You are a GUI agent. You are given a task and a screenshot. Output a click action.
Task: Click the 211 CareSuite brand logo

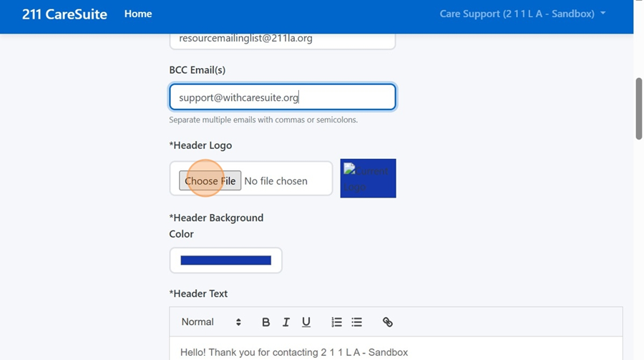[64, 14]
